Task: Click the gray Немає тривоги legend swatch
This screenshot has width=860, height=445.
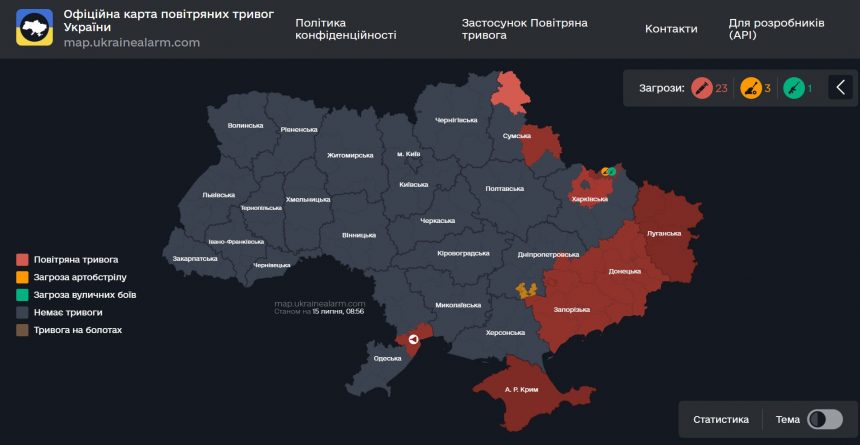Action: coord(22,312)
